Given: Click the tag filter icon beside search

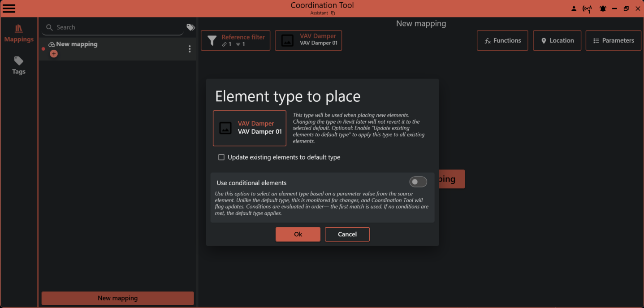Looking at the screenshot, I should [190, 27].
